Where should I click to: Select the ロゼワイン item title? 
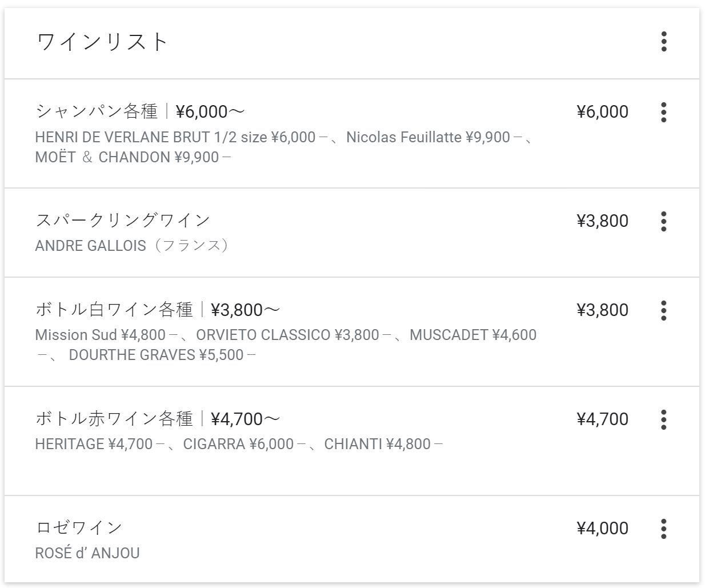pyautogui.click(x=79, y=527)
